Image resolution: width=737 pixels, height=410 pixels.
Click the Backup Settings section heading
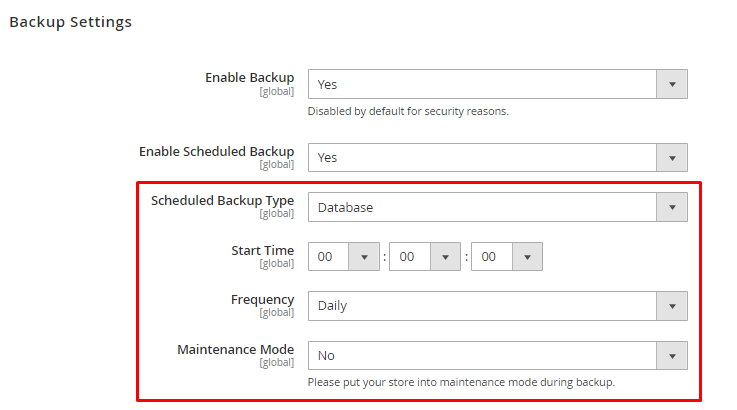[x=70, y=21]
